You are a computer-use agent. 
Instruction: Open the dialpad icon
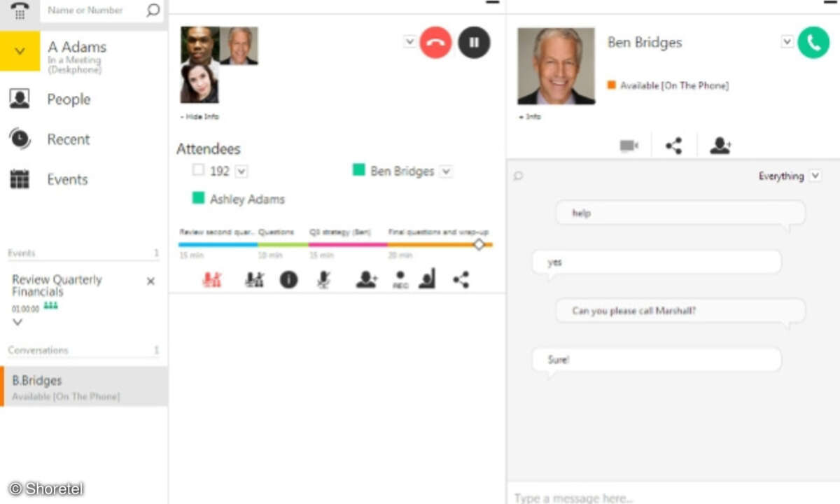(20, 11)
